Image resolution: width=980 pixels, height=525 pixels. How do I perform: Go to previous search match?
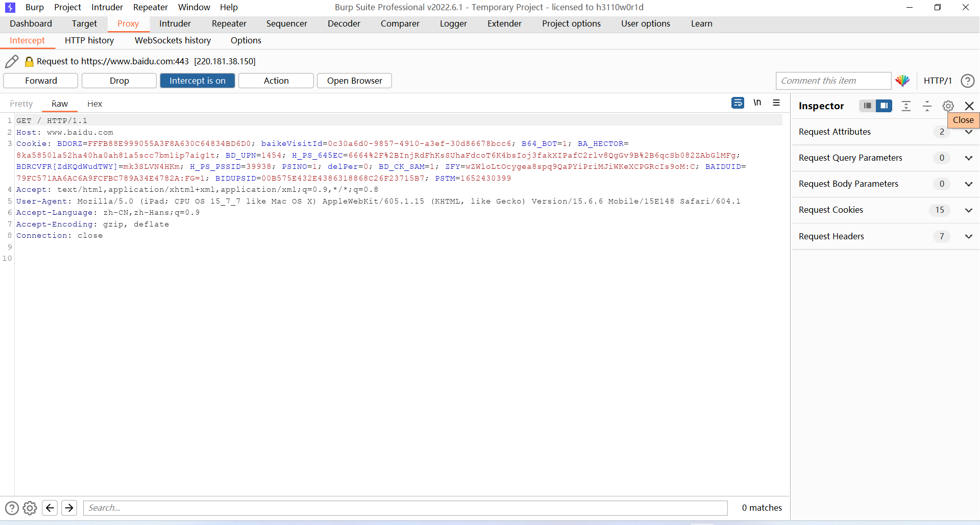point(50,508)
